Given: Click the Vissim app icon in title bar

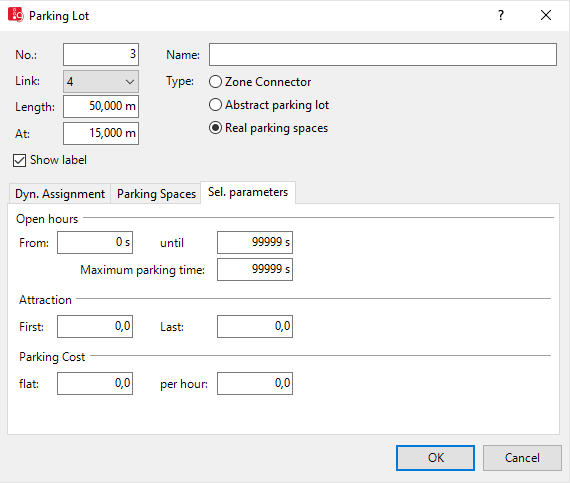Looking at the screenshot, I should (16, 15).
